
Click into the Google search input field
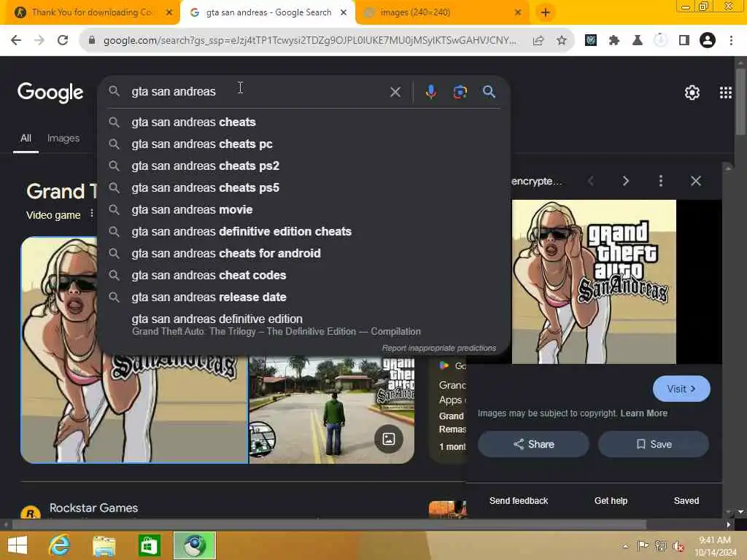(x=258, y=91)
